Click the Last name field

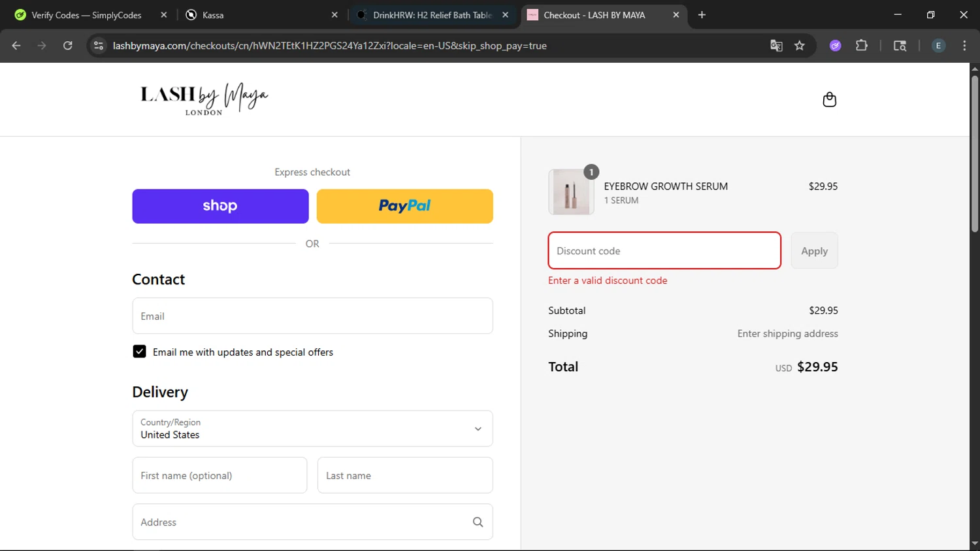pos(405,476)
